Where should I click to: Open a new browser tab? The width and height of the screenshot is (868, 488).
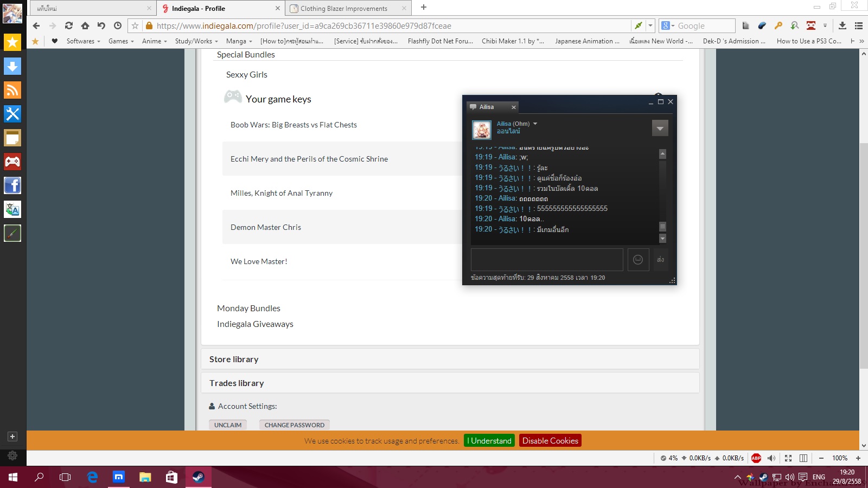tap(424, 8)
